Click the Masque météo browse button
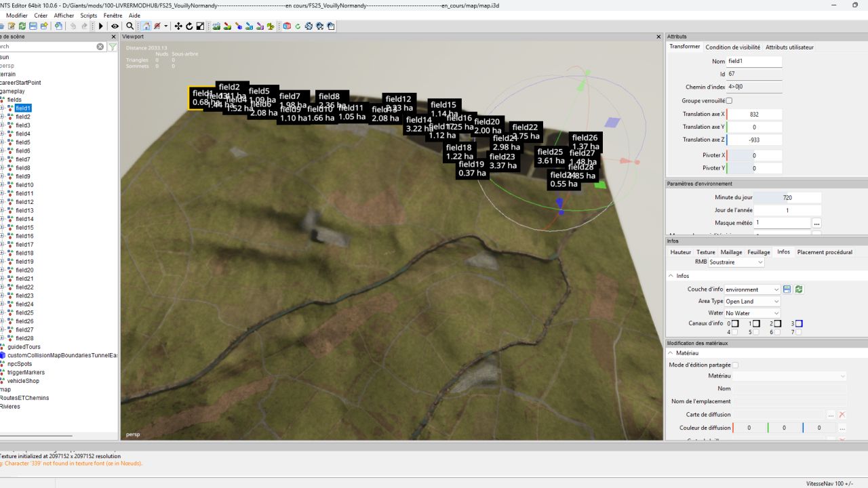 pos(817,223)
